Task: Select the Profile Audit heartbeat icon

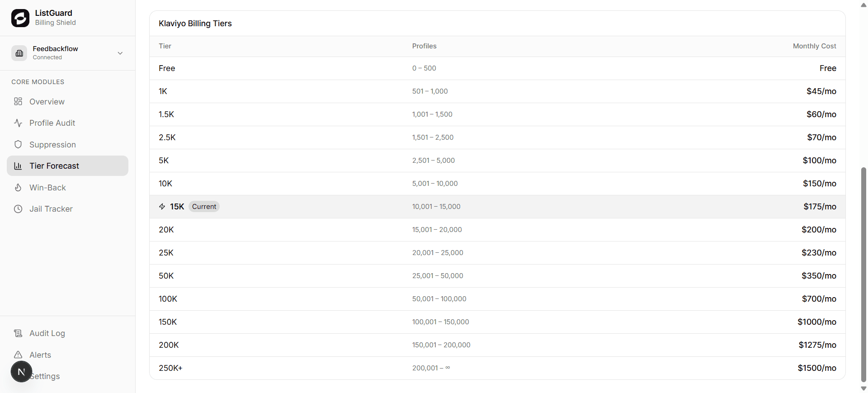Action: click(18, 123)
